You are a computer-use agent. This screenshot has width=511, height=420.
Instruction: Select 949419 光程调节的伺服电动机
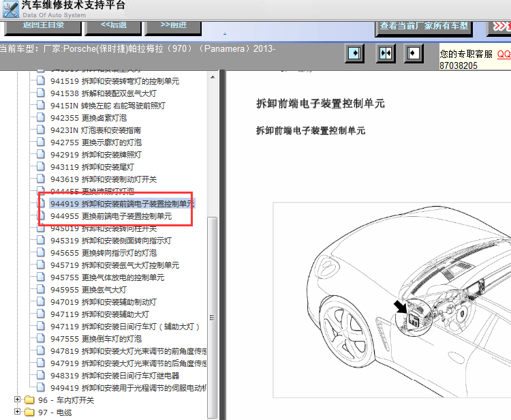(x=128, y=388)
